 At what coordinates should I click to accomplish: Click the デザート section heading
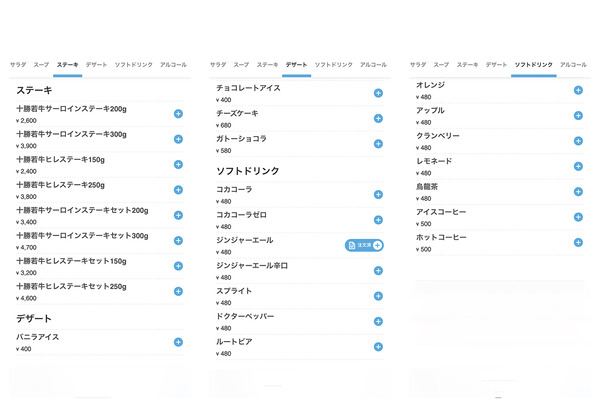tap(34, 318)
